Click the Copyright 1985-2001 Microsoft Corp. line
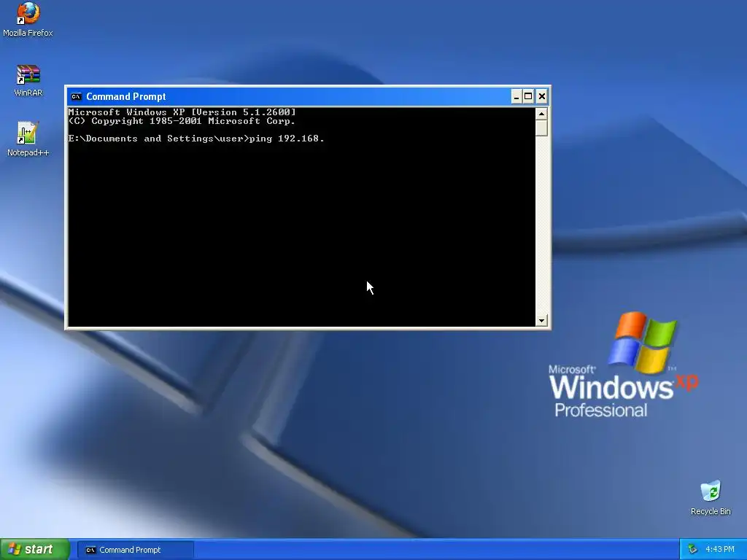 point(182,121)
